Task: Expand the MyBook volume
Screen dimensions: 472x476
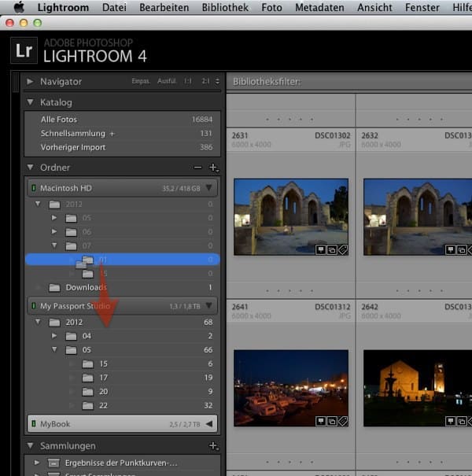Action: 208,424
